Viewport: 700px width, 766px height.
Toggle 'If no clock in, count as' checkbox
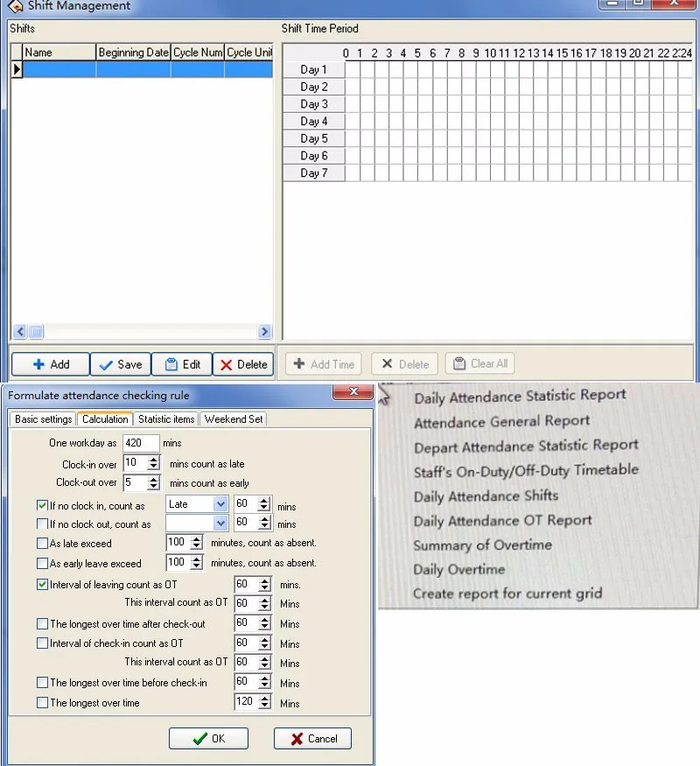[43, 505]
